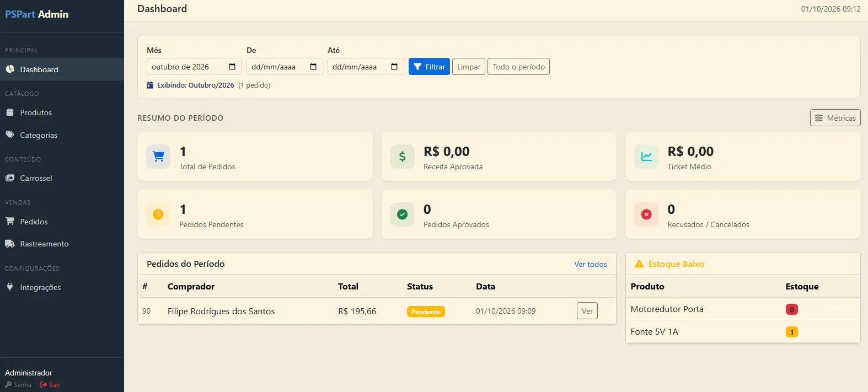Screen dimensions: 868x392
Task: Click the (1 pedido) count text
Action: (254, 85)
